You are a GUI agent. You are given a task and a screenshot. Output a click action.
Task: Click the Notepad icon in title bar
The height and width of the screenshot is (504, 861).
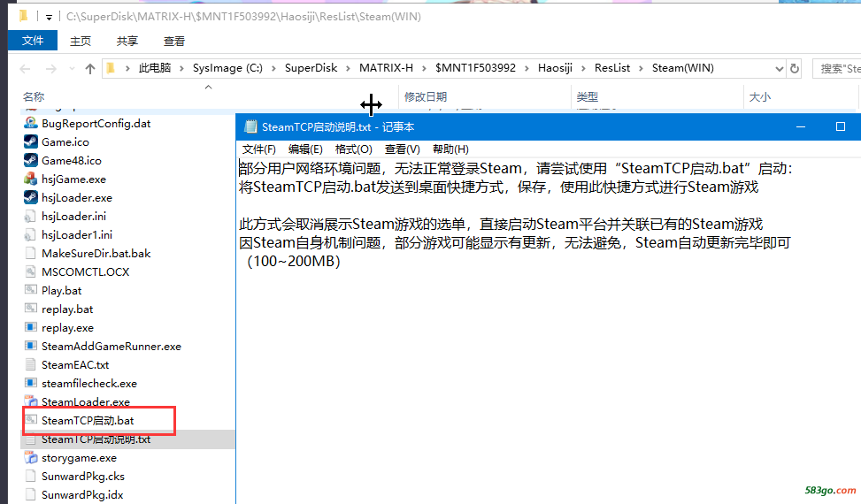coord(250,126)
